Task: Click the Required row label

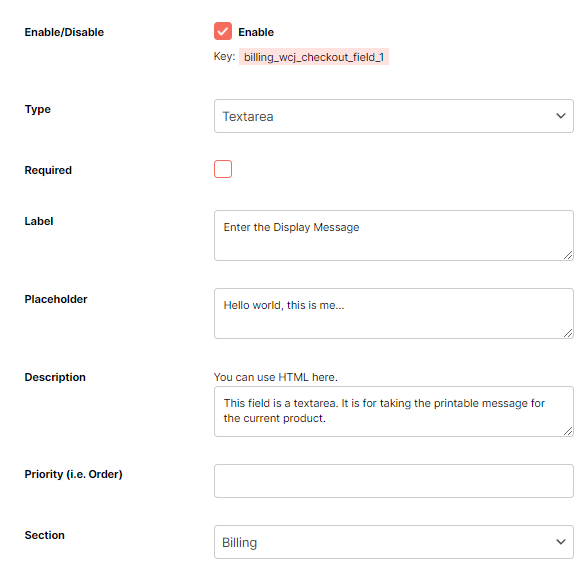Action: click(x=48, y=170)
